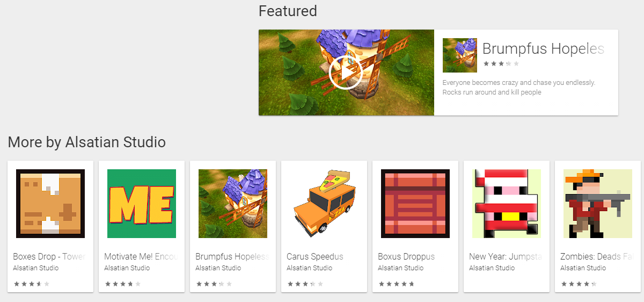Viewport: 644px width, 302px height.
Task: Open the Boxus Droppus red crate icon
Action: point(415,204)
